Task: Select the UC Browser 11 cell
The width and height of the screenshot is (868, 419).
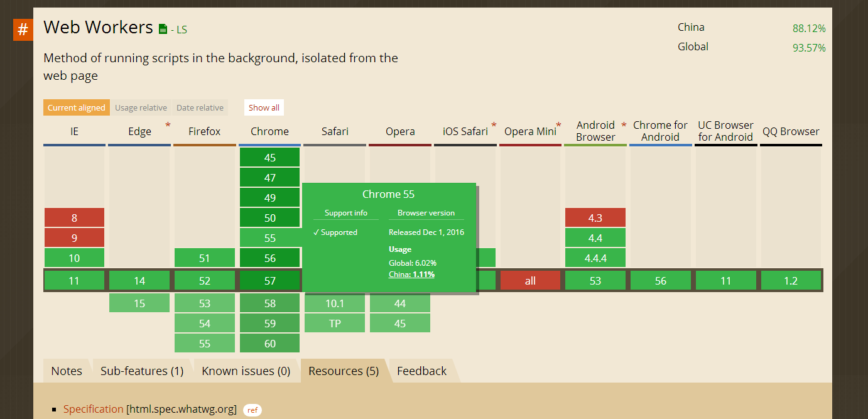Action: tap(725, 281)
